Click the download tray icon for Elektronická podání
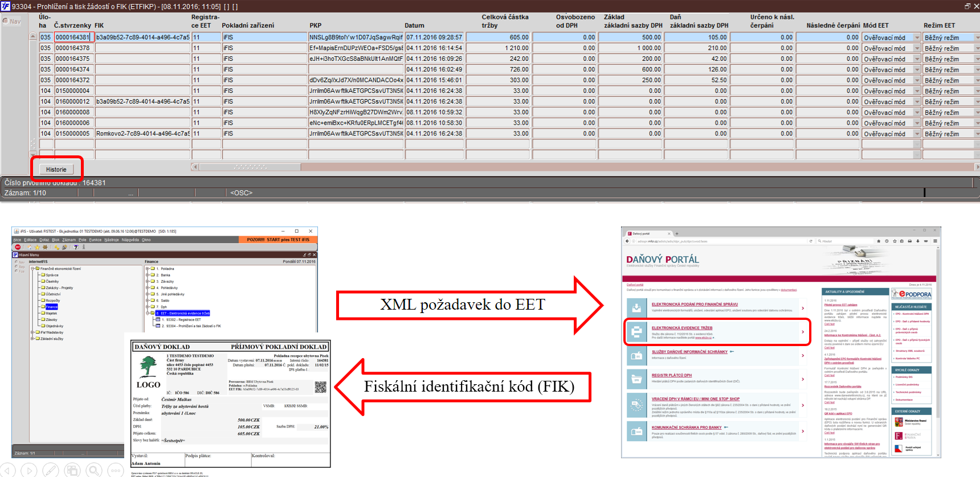Screen dimensions: 980x477 636,308
